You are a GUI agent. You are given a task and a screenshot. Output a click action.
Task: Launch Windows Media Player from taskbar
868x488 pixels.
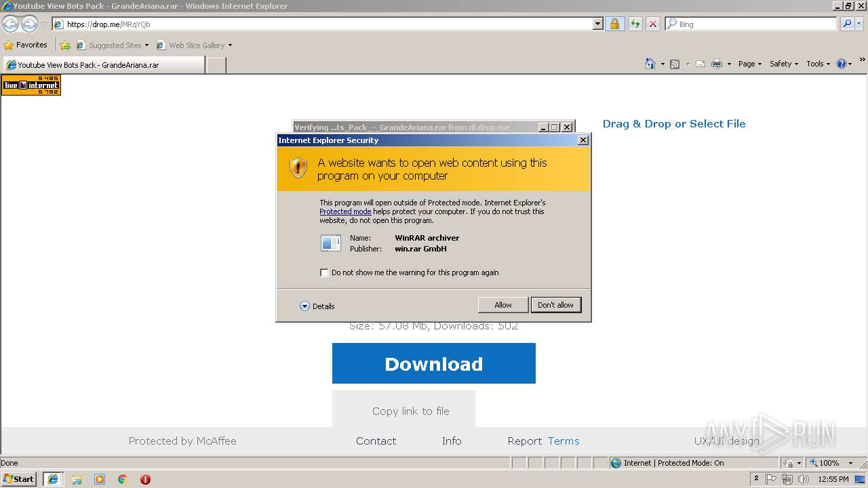(100, 479)
